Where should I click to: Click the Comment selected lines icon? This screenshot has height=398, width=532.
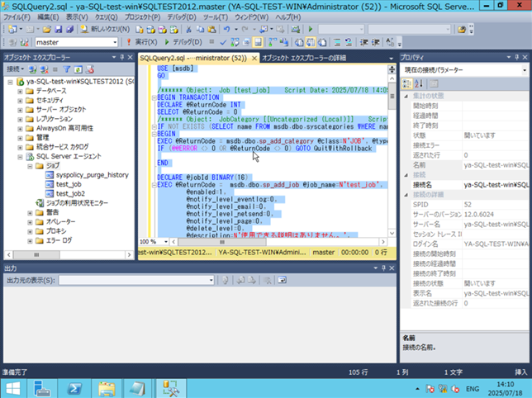click(337, 42)
